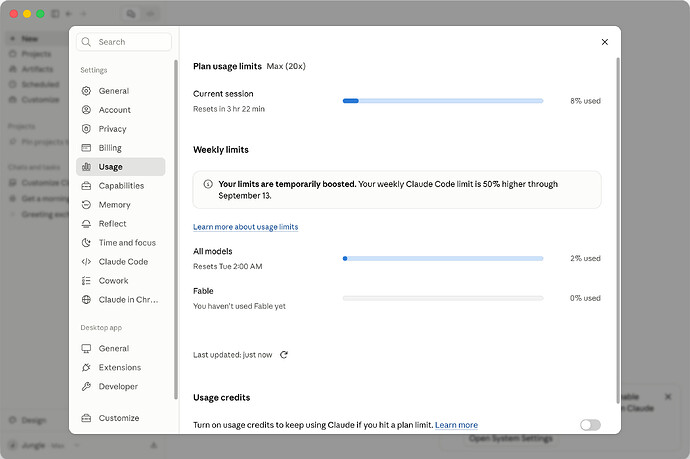The image size is (690, 459).
Task: Click the Claude in Chrome globe icon
Action: click(86, 299)
